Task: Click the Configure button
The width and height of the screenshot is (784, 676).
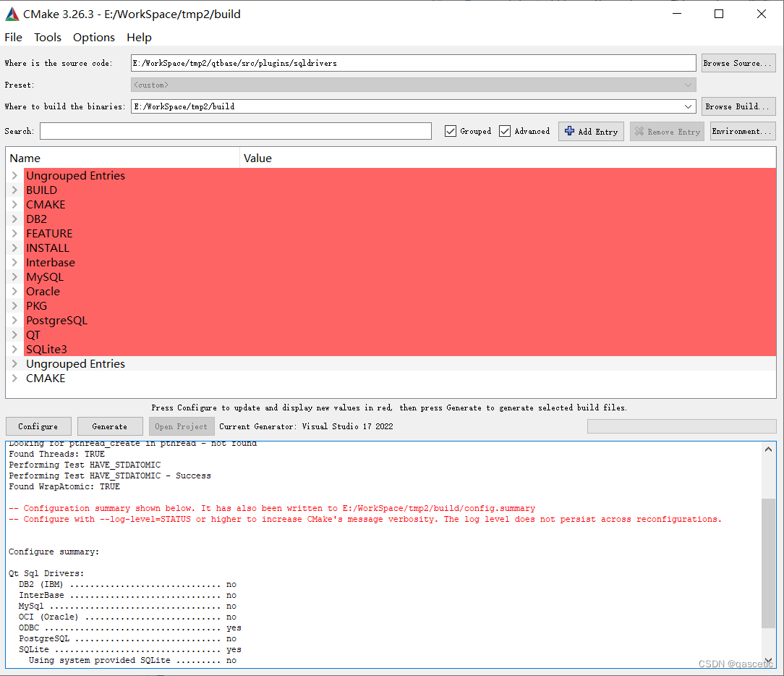Action: (38, 426)
